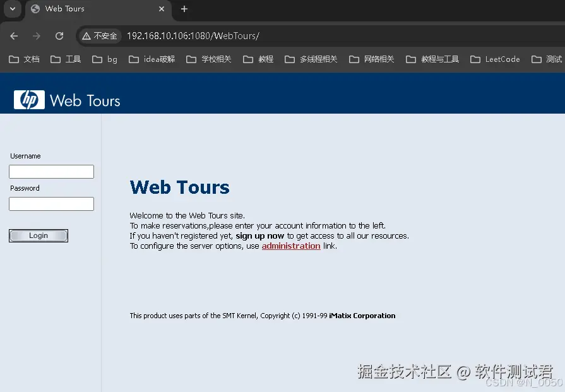Click 'Welcome to the Web Tours site.' text
Viewport: 565px width, 392px height.
(x=187, y=215)
